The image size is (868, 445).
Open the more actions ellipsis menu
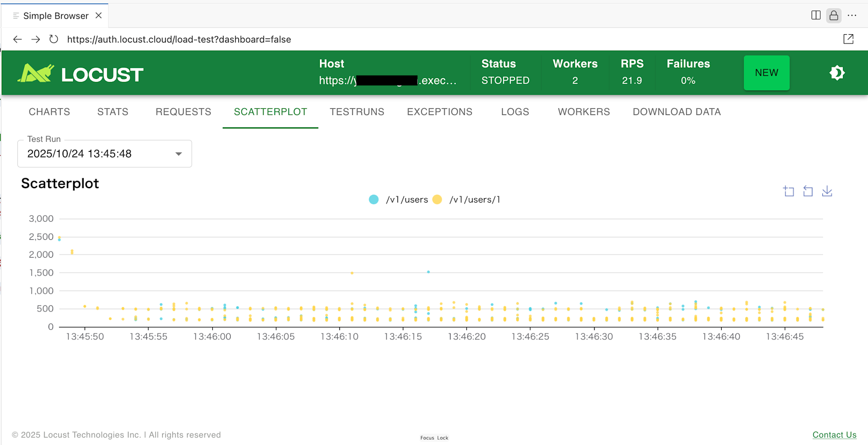point(852,16)
